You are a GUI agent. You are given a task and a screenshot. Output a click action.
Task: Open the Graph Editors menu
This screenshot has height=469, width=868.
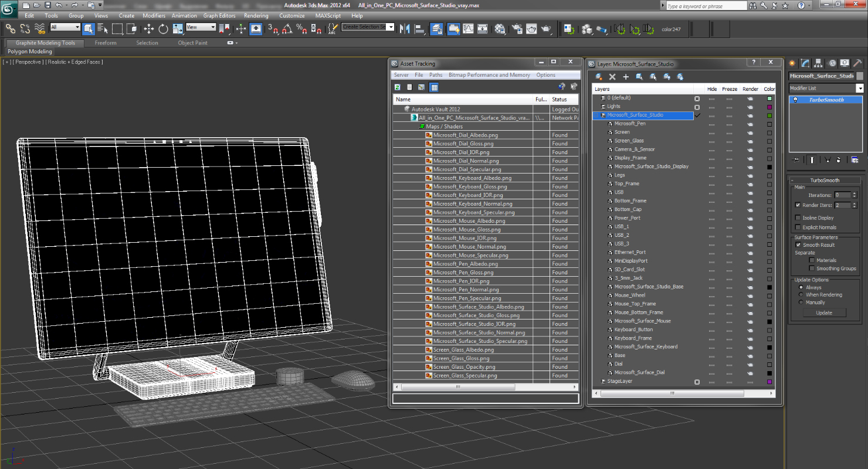pyautogui.click(x=219, y=16)
